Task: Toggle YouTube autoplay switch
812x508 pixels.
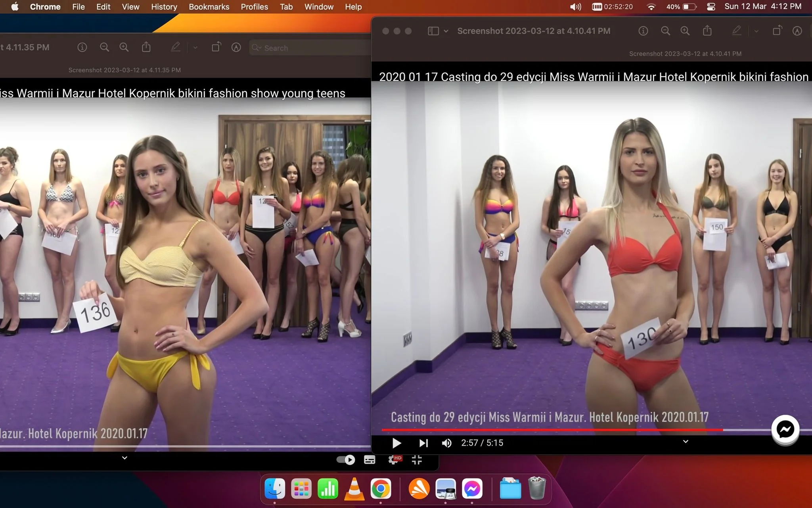Action: 346,460
